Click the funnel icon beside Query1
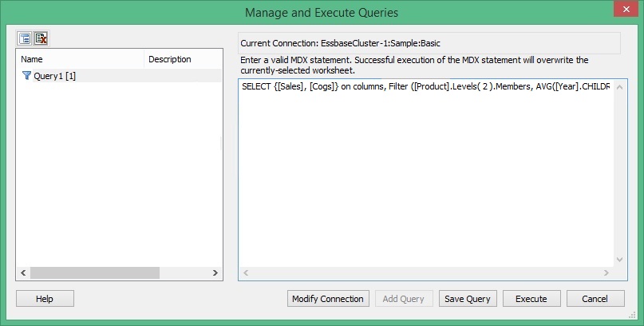Screen dimensions: 644x326 point(26,75)
